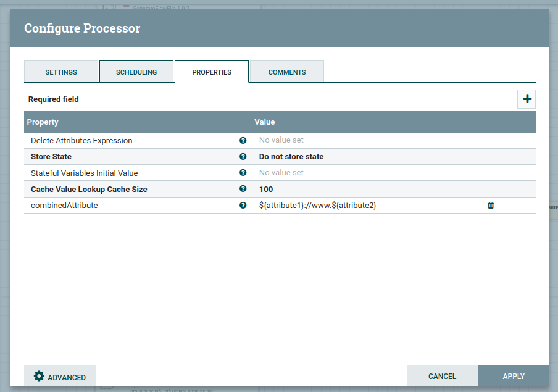
Task: Edit the combinedAttribute expression value
Action: coord(365,206)
